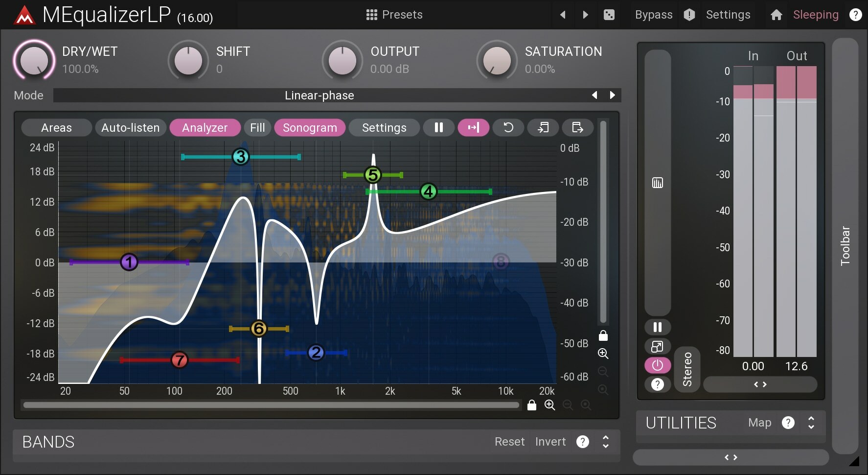Open the Presets menu

click(395, 15)
